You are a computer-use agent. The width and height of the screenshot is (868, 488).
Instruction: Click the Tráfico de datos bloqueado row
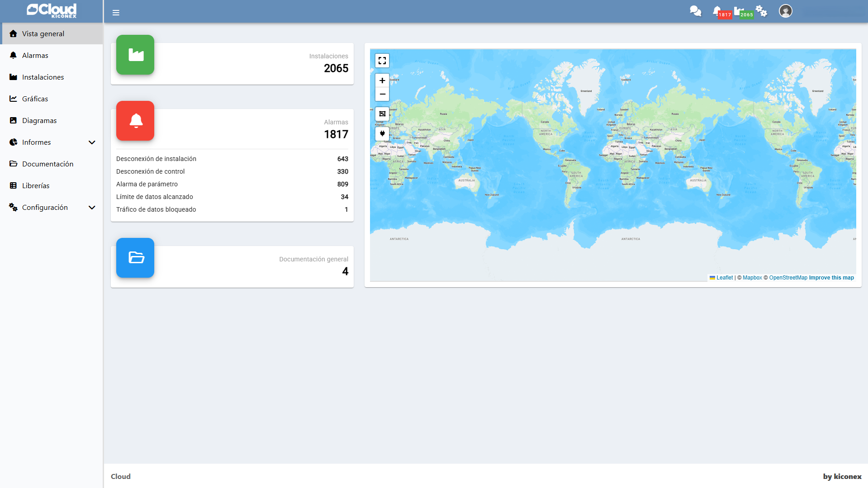(x=232, y=209)
